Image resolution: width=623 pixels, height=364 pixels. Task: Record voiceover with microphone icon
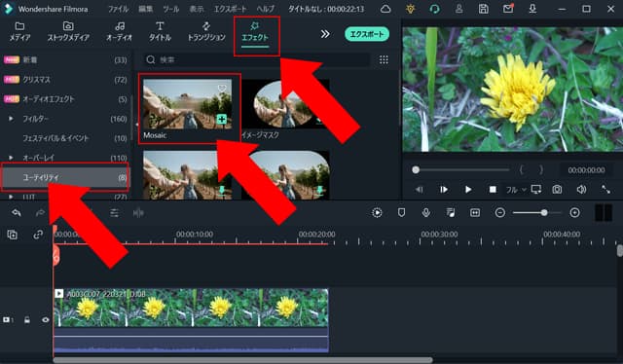(x=426, y=213)
